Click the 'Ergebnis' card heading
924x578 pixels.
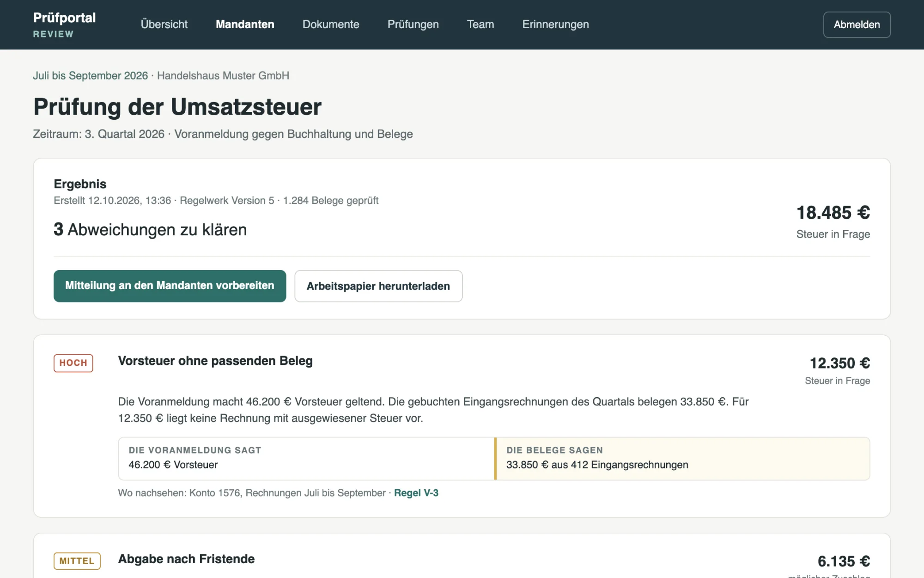click(x=80, y=184)
